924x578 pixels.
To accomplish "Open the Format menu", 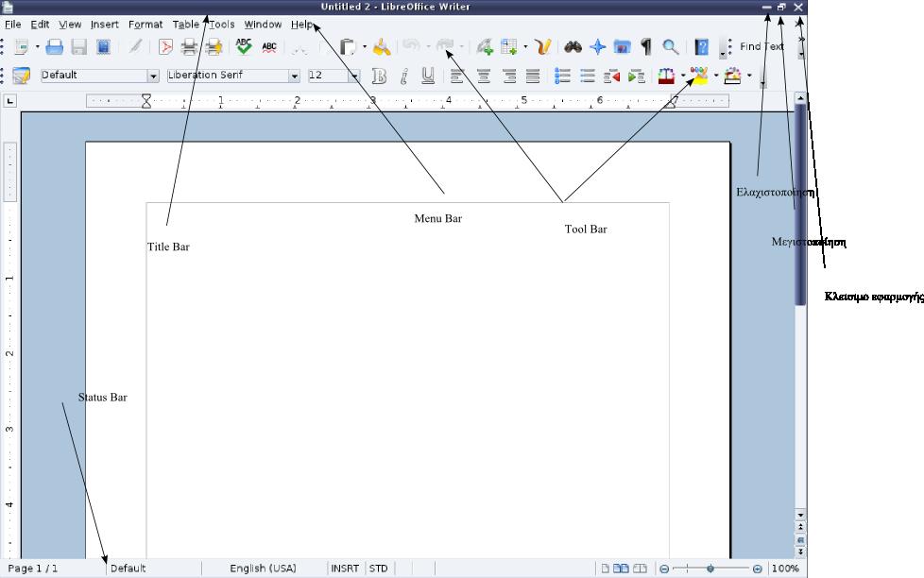I will click(145, 25).
